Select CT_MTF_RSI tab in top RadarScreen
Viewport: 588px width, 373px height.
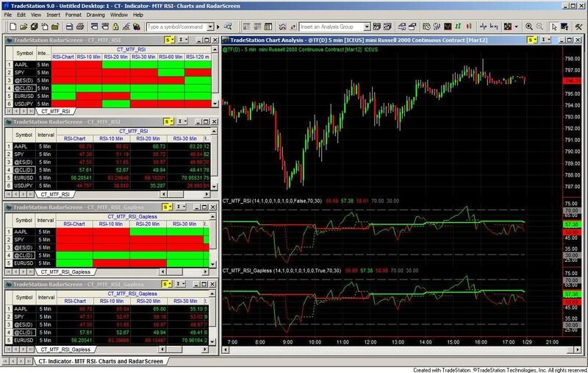(x=56, y=111)
